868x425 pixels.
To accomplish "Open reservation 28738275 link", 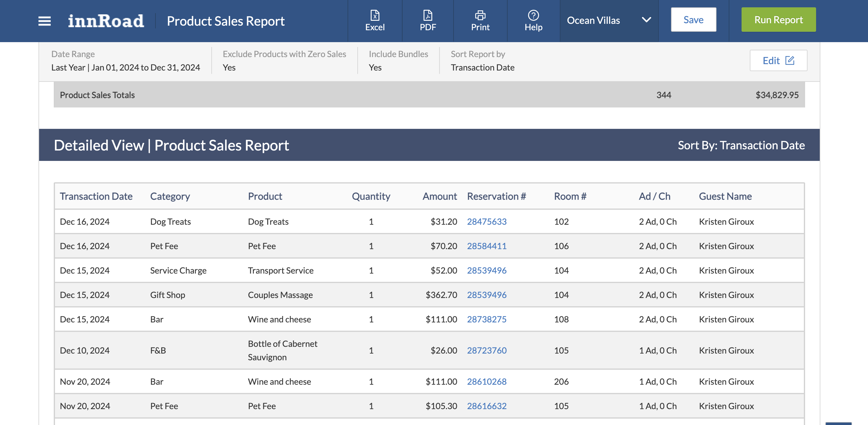I will (486, 319).
